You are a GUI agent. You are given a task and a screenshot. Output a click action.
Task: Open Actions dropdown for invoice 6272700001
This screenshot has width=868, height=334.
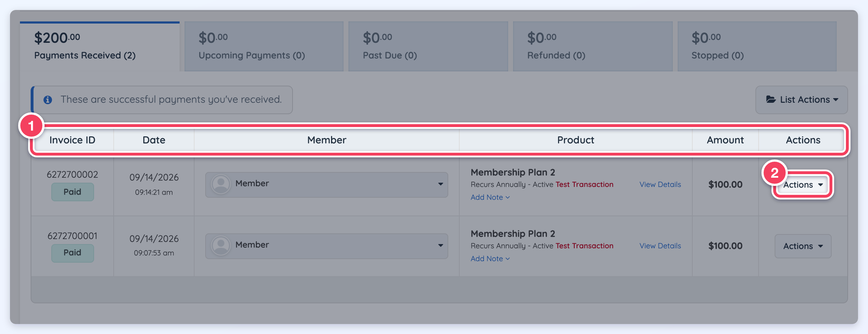point(803,246)
